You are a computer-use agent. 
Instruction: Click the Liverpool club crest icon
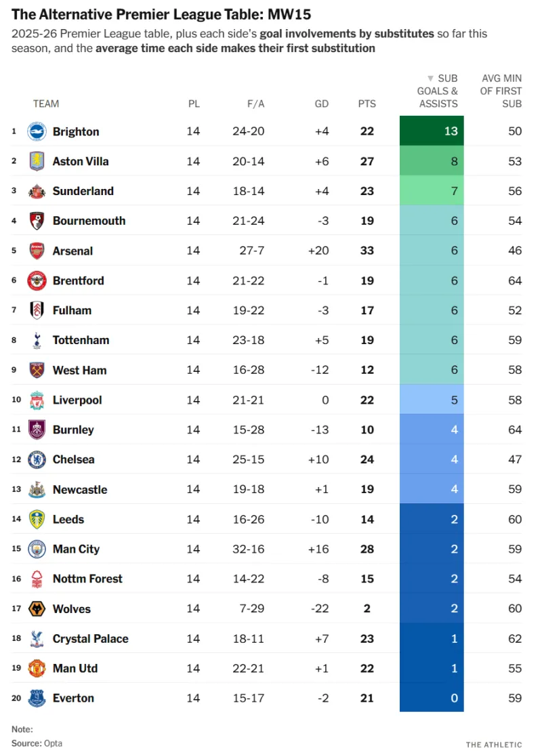click(37, 400)
